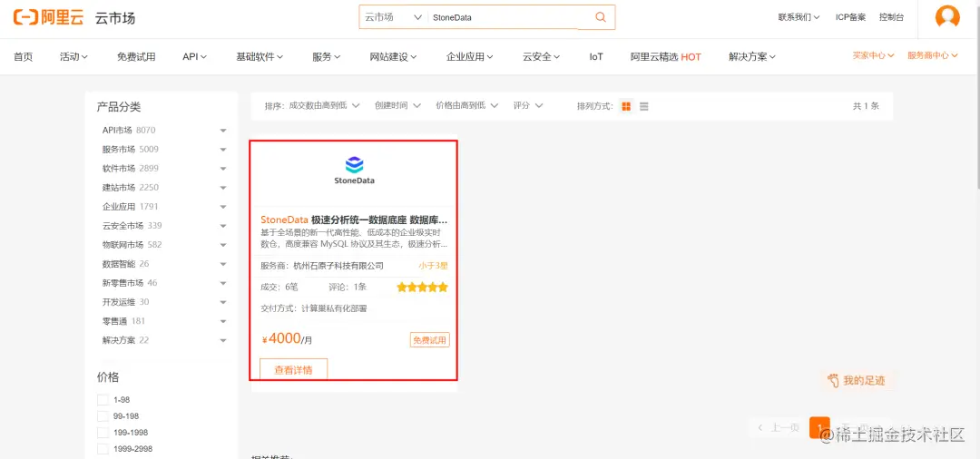This screenshot has height=459, width=980.
Task: Open the 企业应用 navigation menu
Action: click(470, 57)
